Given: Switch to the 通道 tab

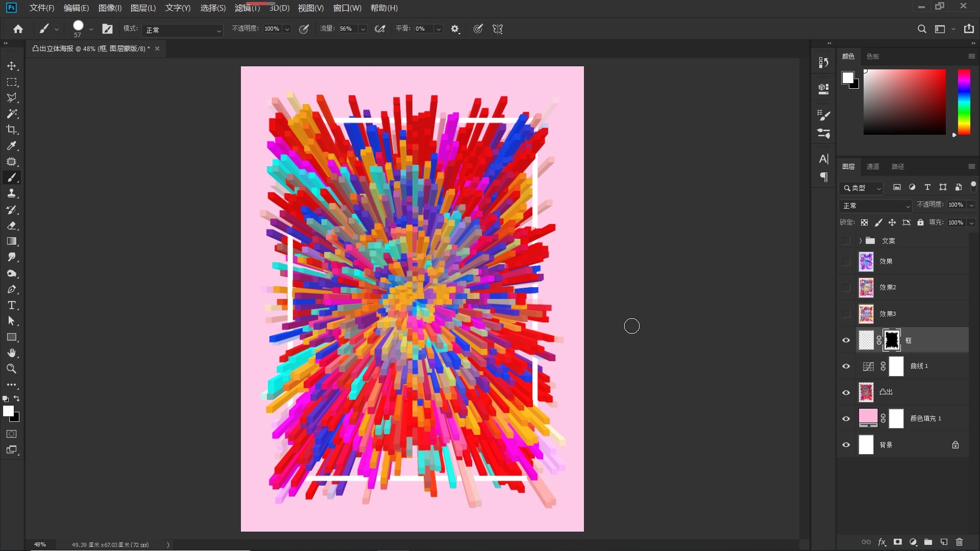Looking at the screenshot, I should point(873,167).
